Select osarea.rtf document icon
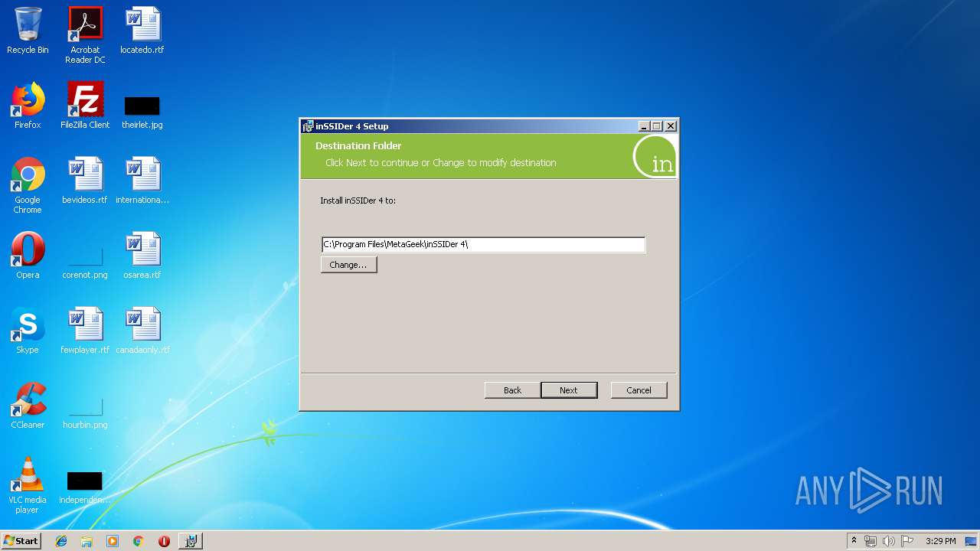The height and width of the screenshot is (551, 980). pyautogui.click(x=142, y=256)
